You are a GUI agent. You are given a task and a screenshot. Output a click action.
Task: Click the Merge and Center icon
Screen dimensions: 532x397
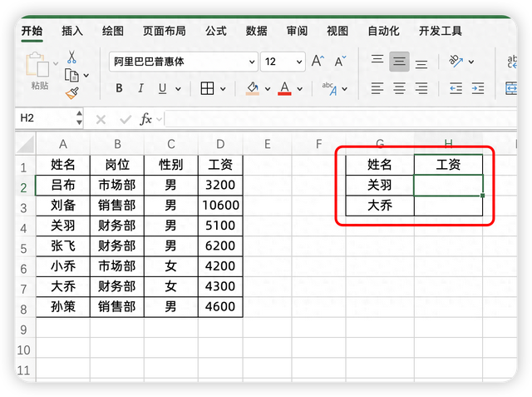(x=511, y=88)
